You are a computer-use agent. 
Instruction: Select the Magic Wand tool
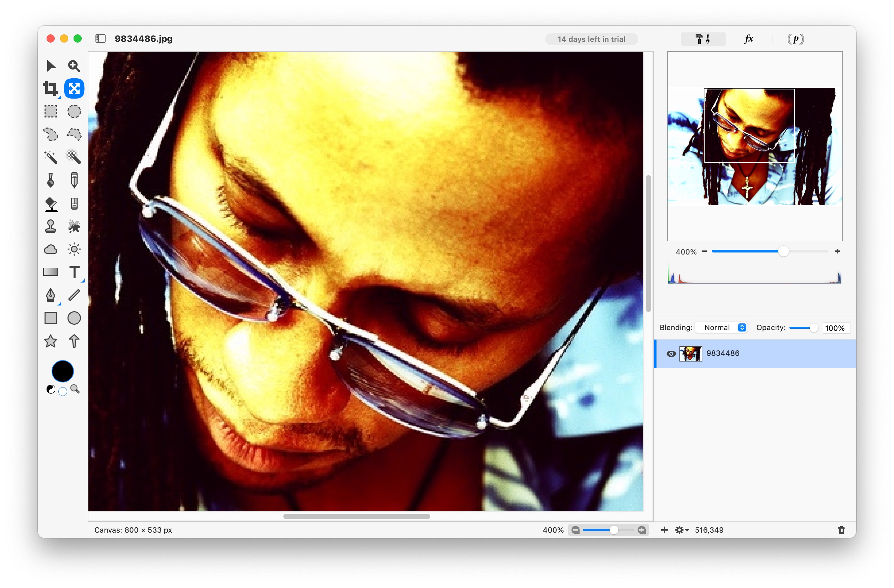pos(50,157)
